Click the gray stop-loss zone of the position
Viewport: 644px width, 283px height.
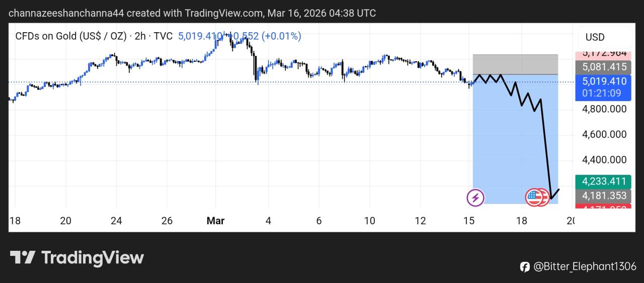pyautogui.click(x=515, y=64)
